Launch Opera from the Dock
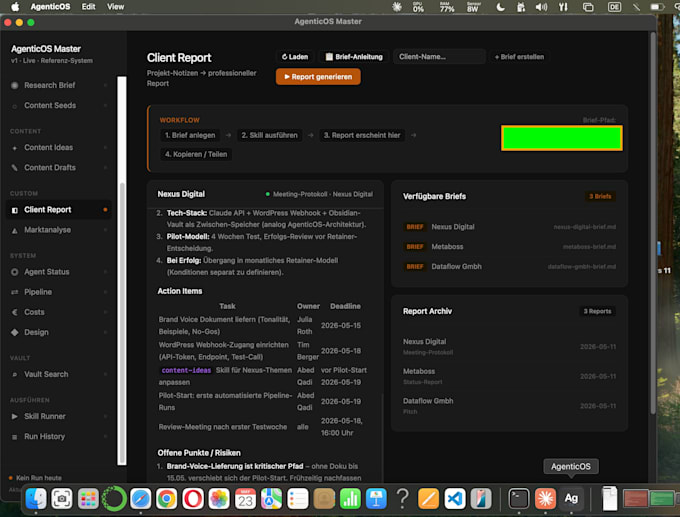This screenshot has height=517, width=680. click(x=193, y=498)
